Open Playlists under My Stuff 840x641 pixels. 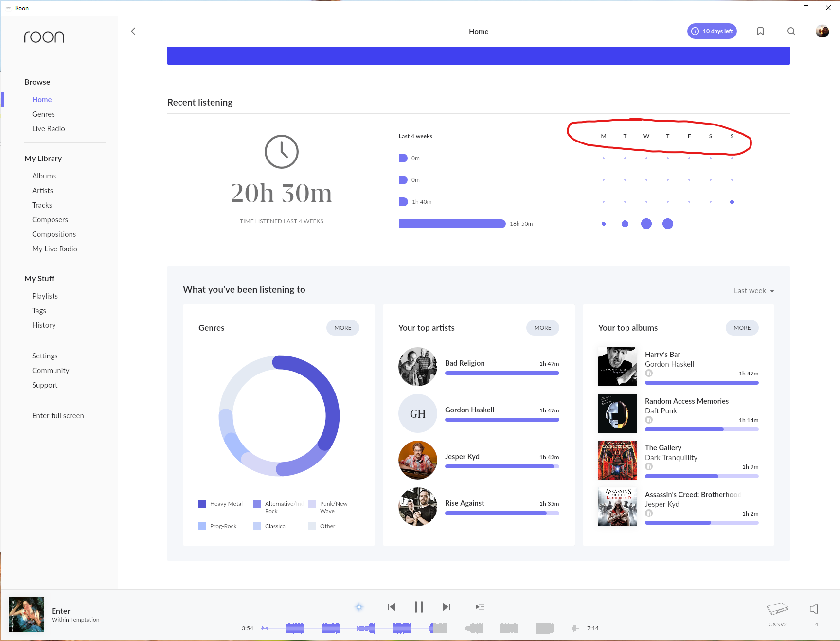(x=45, y=296)
